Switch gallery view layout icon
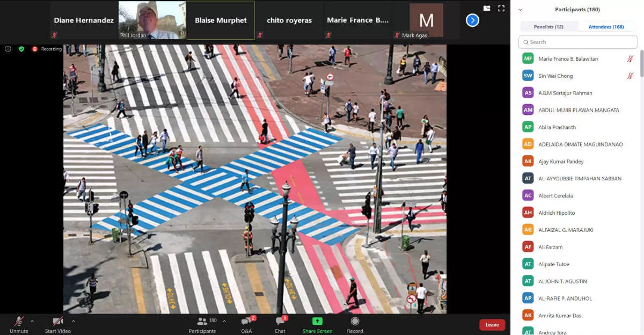 487,9
